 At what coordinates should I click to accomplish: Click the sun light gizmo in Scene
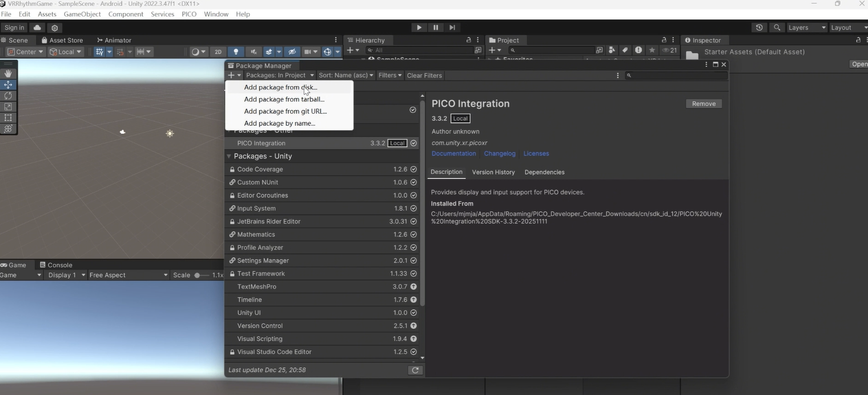click(170, 133)
